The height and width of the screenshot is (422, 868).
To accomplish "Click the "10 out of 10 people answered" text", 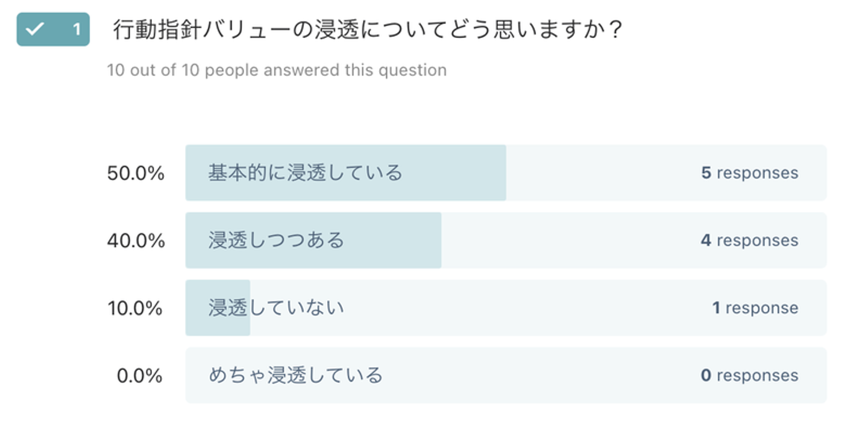I will (277, 70).
